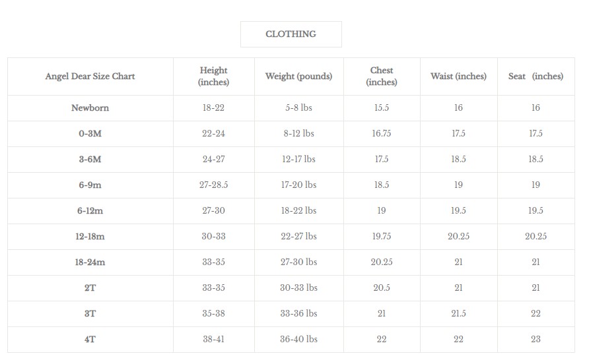Select the 27-28.5 height cell
This screenshot has width=589, height=364.
click(x=213, y=185)
